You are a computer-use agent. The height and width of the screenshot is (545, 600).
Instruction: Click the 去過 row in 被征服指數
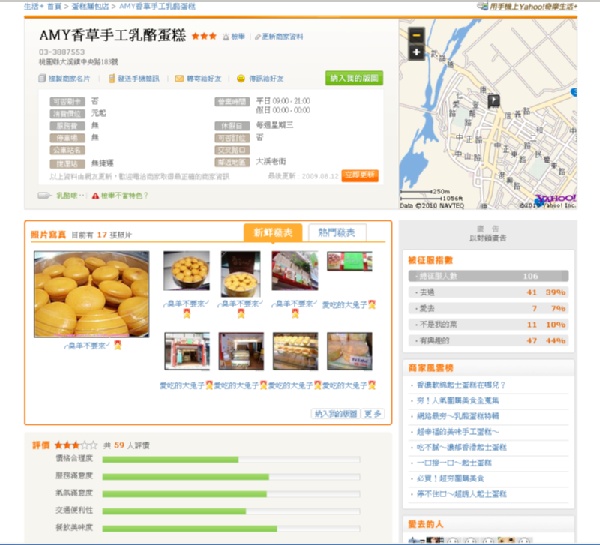488,292
